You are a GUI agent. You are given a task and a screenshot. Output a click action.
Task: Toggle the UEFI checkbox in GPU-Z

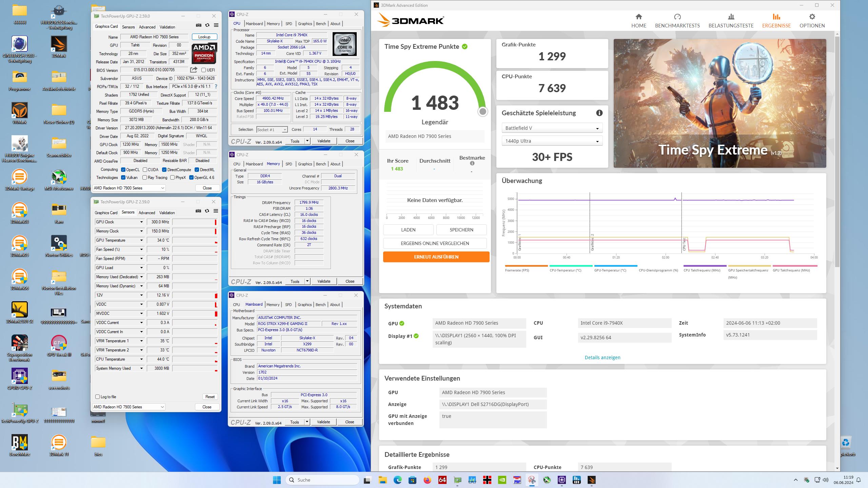coord(203,70)
